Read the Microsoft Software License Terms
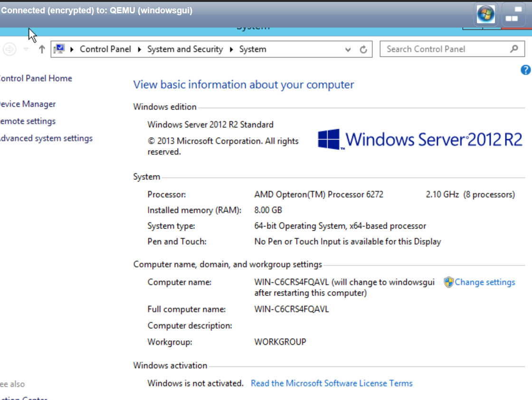This screenshot has width=532, height=400. [332, 383]
